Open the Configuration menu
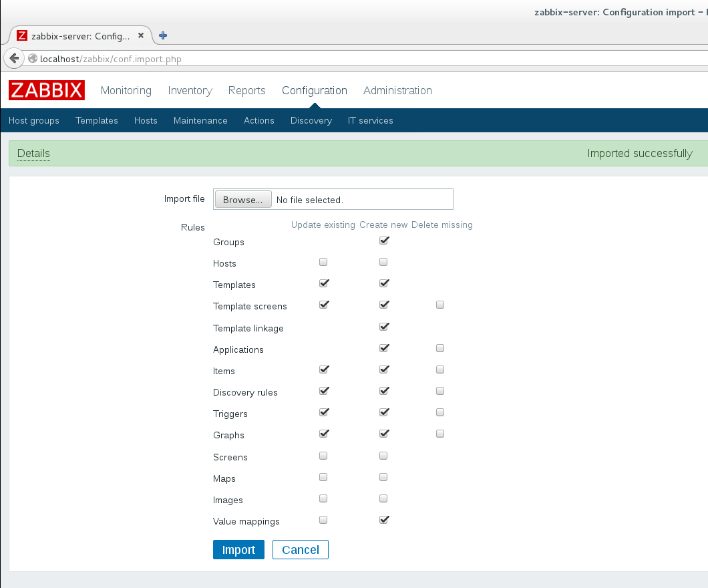 click(315, 90)
